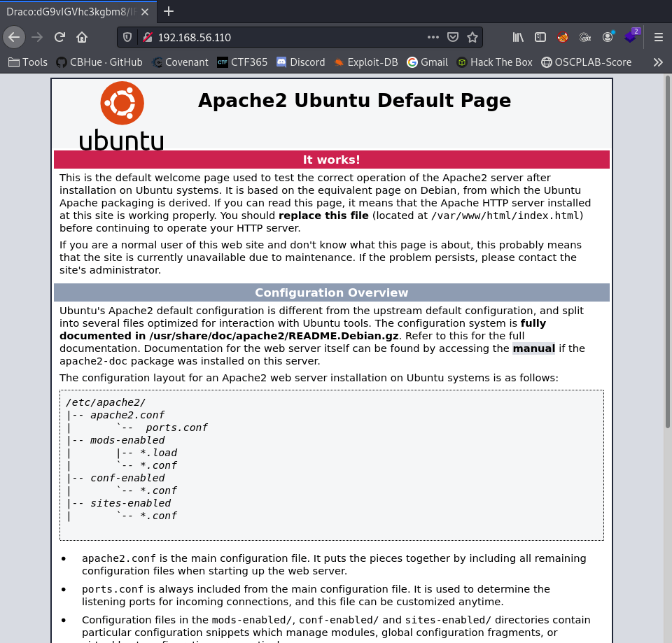Click the Ubuntu logo image
Screen dimensions: 672x643
[x=122, y=115]
